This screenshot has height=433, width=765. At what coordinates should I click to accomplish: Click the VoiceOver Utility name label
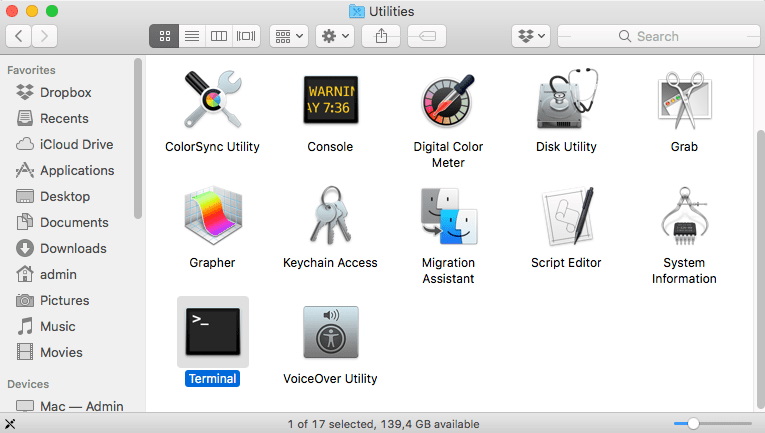pyautogui.click(x=330, y=378)
